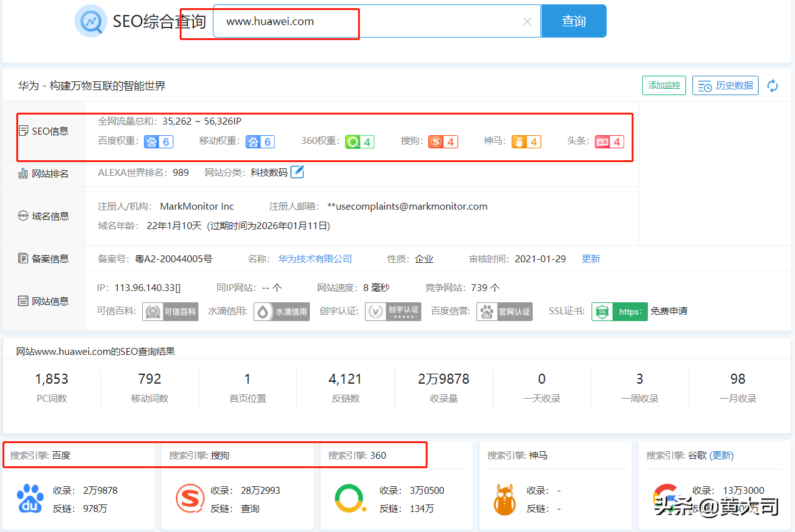Viewport: 795px width, 532px height.
Task: Click the 移动权重 badge showing 6
Action: click(x=260, y=141)
